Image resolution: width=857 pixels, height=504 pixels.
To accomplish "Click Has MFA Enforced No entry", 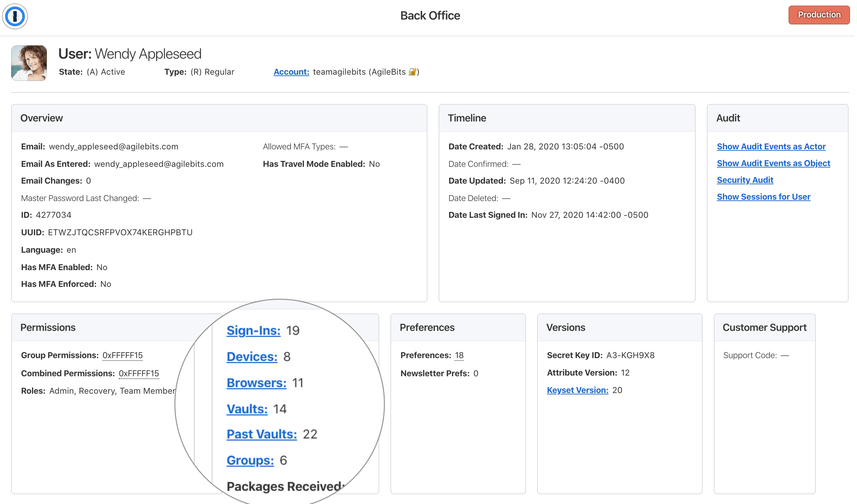I will tap(66, 284).
